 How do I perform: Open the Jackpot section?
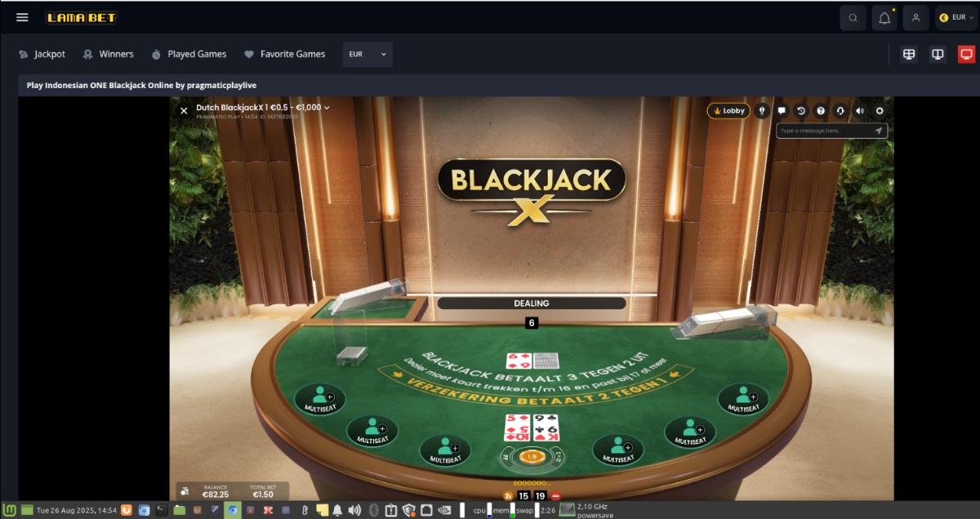click(42, 55)
